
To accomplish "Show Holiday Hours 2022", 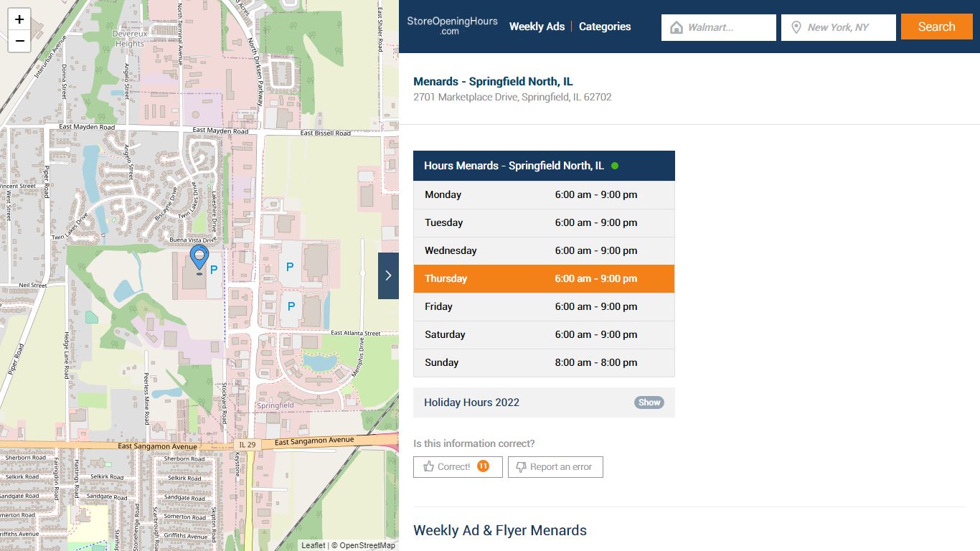I will 649,402.
